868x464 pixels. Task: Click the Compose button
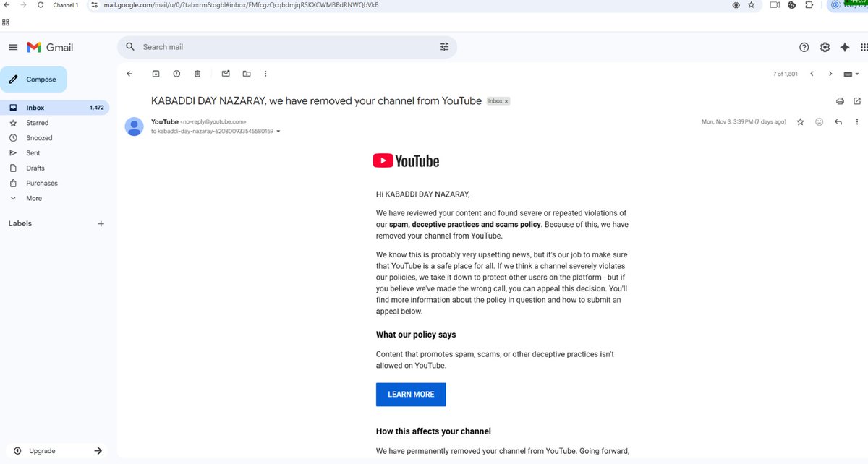tap(33, 80)
